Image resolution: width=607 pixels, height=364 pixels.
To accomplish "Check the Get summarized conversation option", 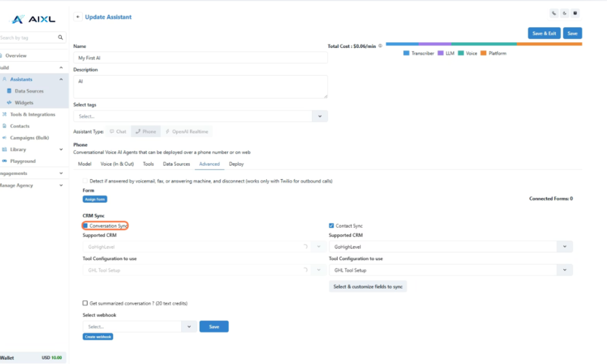I will pos(85,304).
